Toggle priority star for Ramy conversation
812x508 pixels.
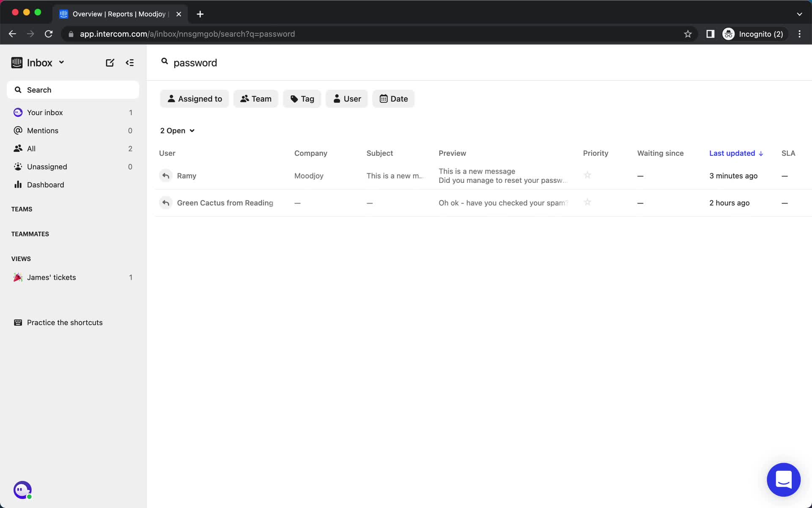tap(587, 176)
